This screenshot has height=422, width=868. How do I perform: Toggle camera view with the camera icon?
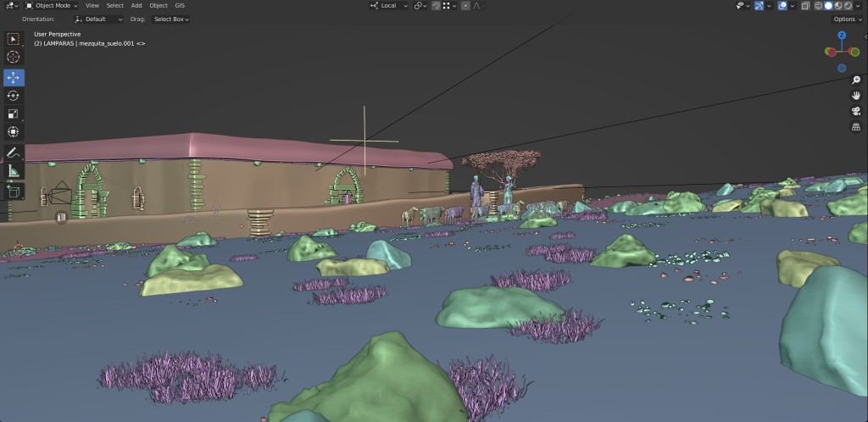tap(856, 111)
